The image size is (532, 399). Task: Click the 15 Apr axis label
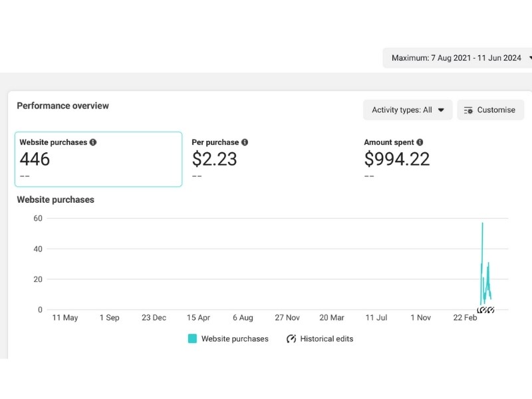(x=198, y=318)
